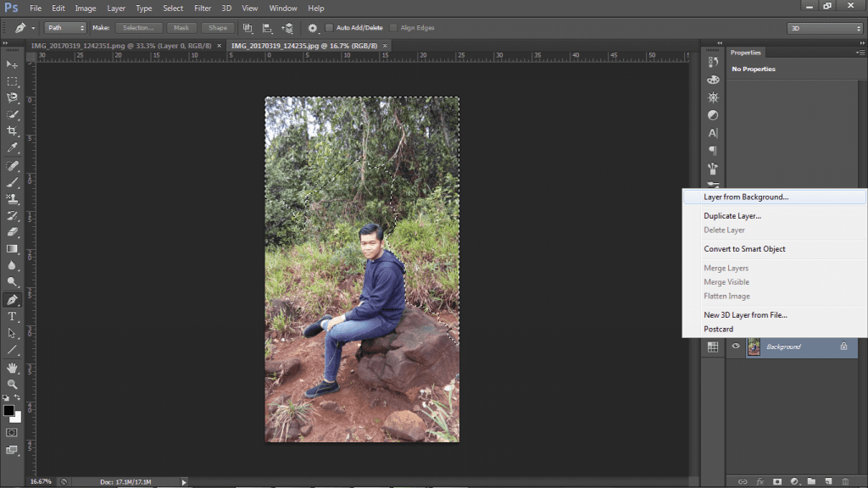Open the Path mode dropdown
This screenshot has height=488, width=868.
point(64,28)
